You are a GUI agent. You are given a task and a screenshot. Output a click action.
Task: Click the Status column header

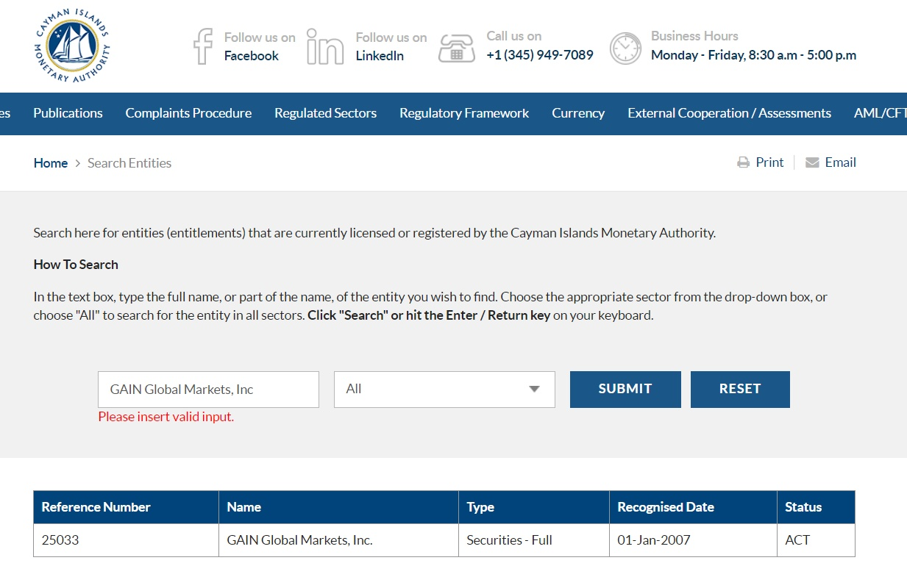[816, 507]
